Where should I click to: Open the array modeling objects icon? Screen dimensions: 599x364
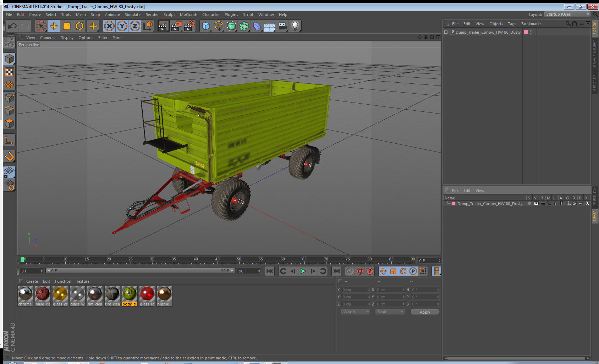coord(244,26)
